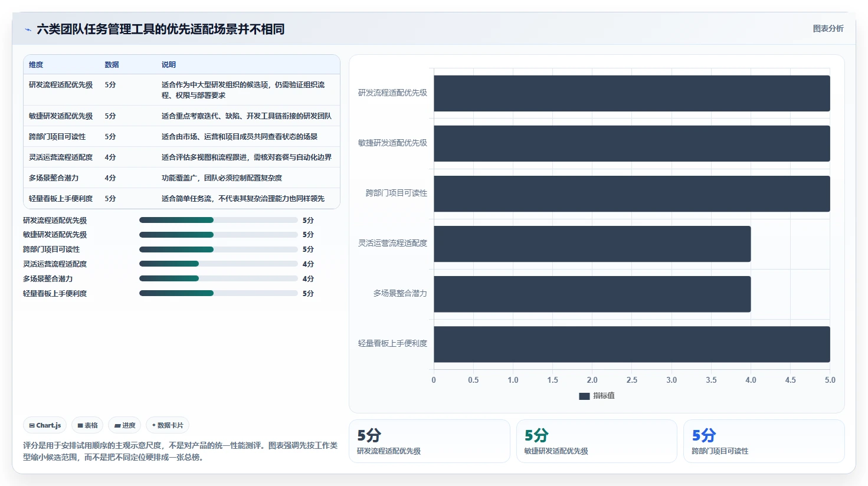This screenshot has width=868, height=486.
Task: Click the small blue icon beside the title
Action: pos(28,29)
